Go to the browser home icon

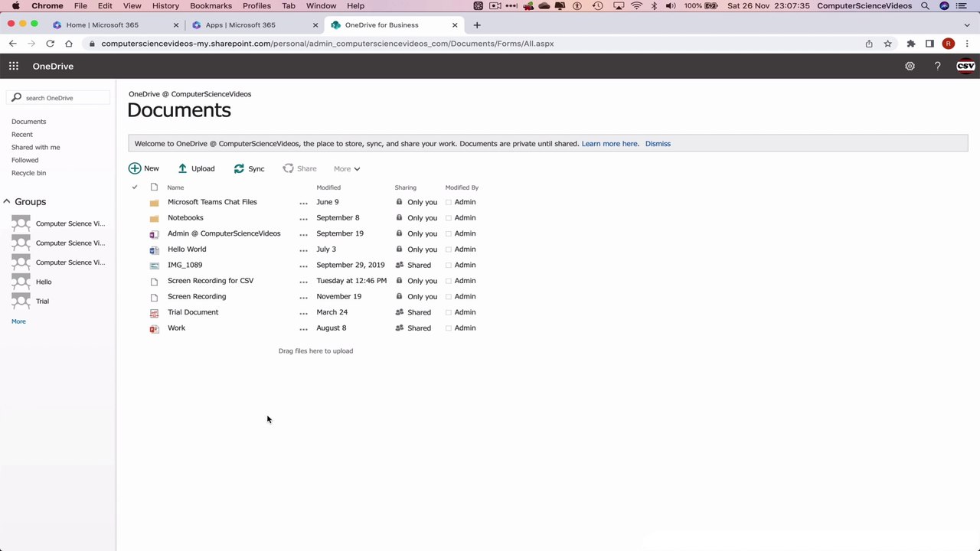click(69, 44)
